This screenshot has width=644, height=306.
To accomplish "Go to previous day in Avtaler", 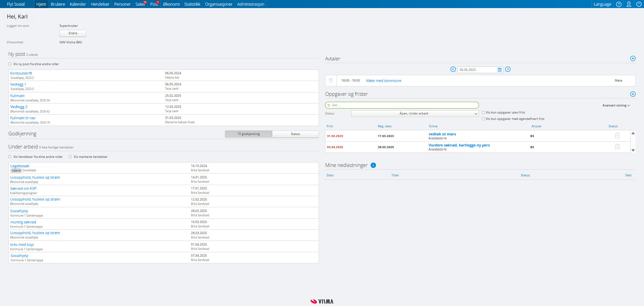I will coord(453,69).
